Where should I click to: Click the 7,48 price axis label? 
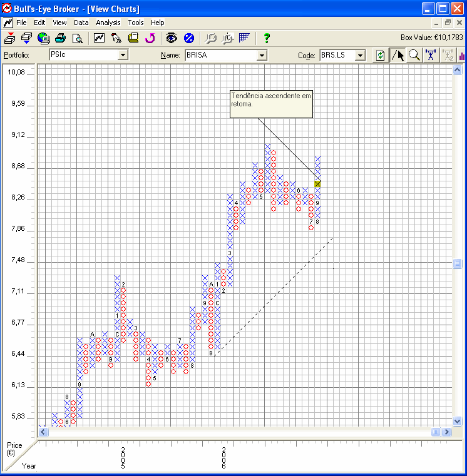pos(18,260)
